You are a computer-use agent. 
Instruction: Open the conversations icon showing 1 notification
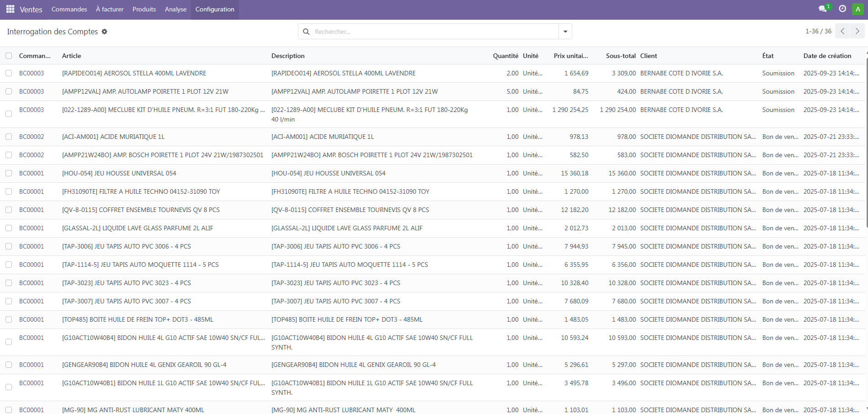(x=822, y=9)
